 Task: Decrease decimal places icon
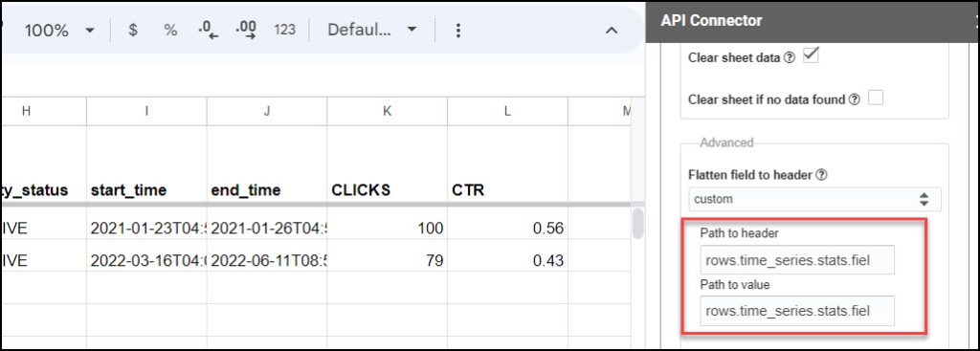click(208, 30)
